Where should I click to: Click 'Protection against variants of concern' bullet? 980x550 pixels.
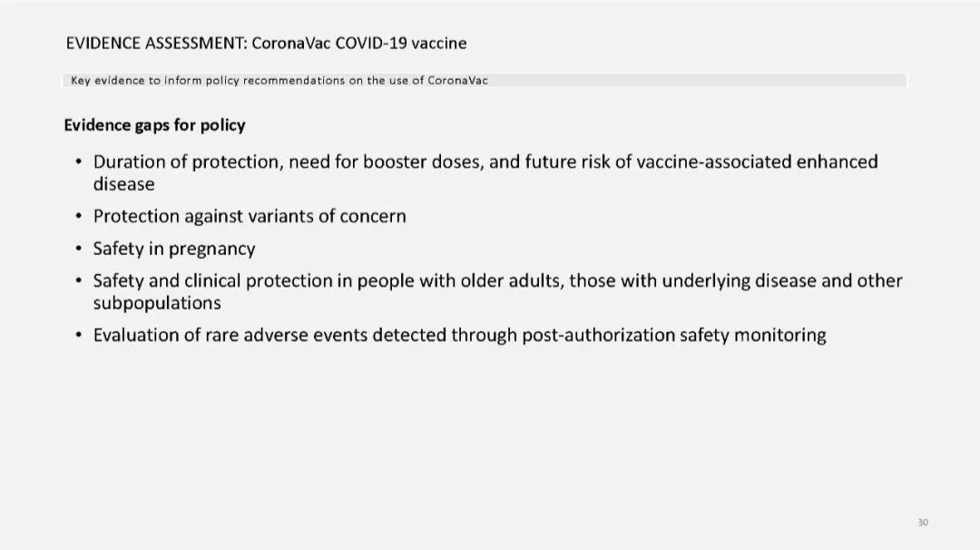click(250, 216)
